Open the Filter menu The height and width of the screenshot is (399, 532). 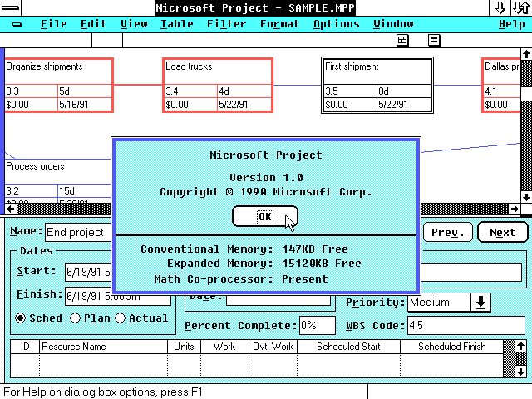pyautogui.click(x=227, y=24)
